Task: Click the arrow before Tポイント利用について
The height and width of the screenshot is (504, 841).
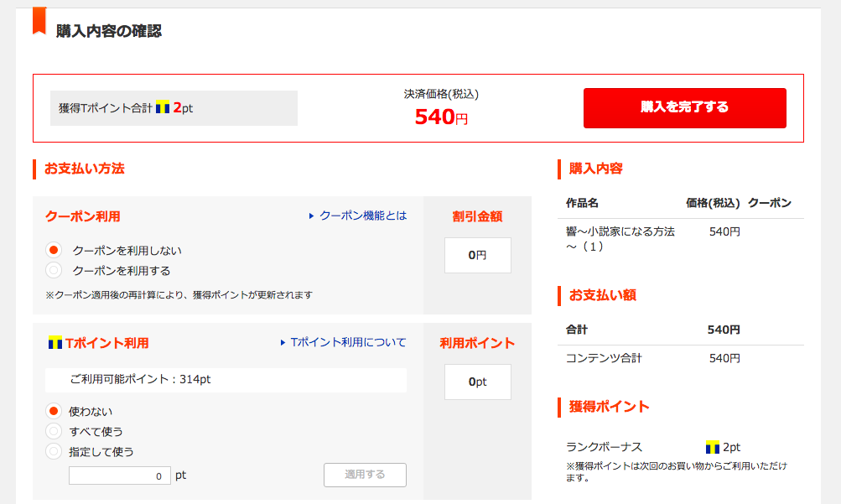Action: [x=283, y=343]
